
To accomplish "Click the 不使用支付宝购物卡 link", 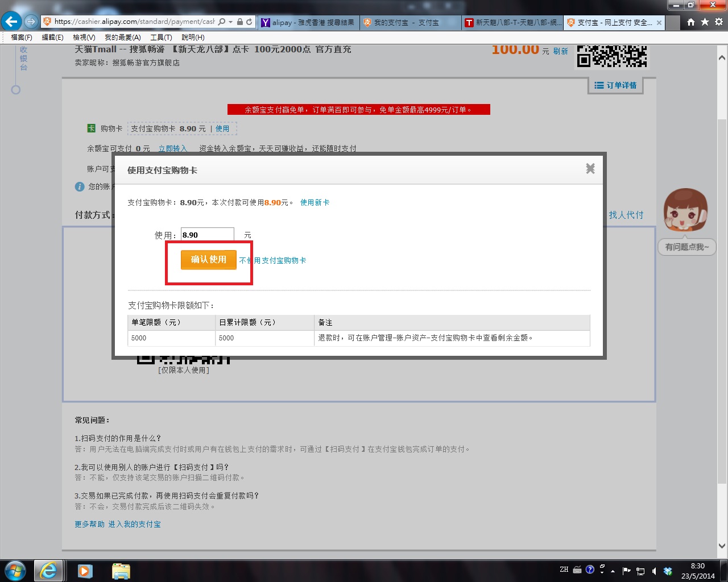I will pos(272,260).
